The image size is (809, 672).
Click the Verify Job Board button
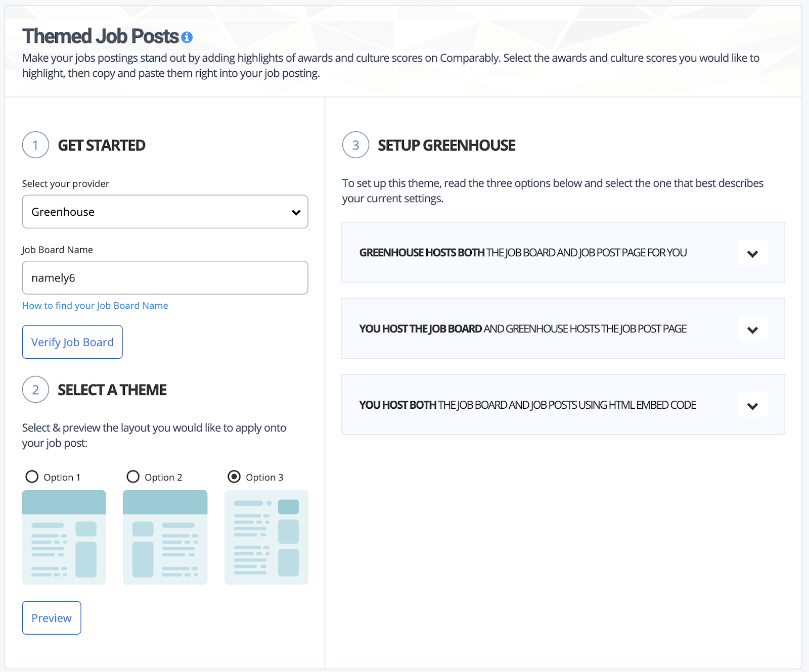(x=72, y=342)
